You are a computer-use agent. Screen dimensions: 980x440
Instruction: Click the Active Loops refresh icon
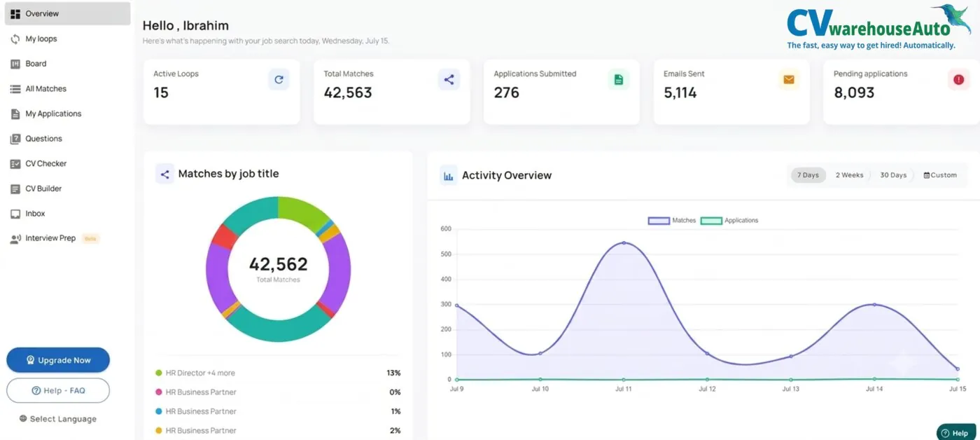tap(279, 80)
